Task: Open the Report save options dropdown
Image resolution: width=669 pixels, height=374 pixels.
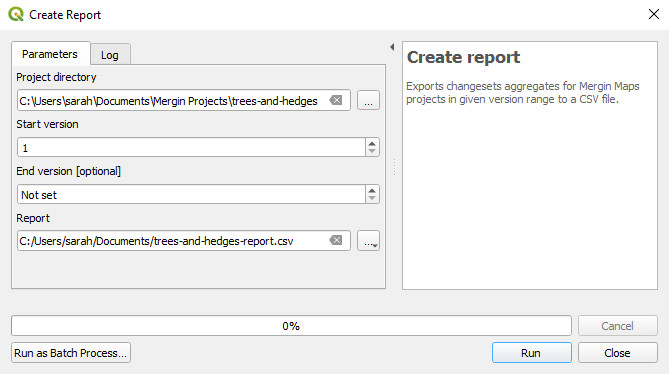Action: coord(368,241)
